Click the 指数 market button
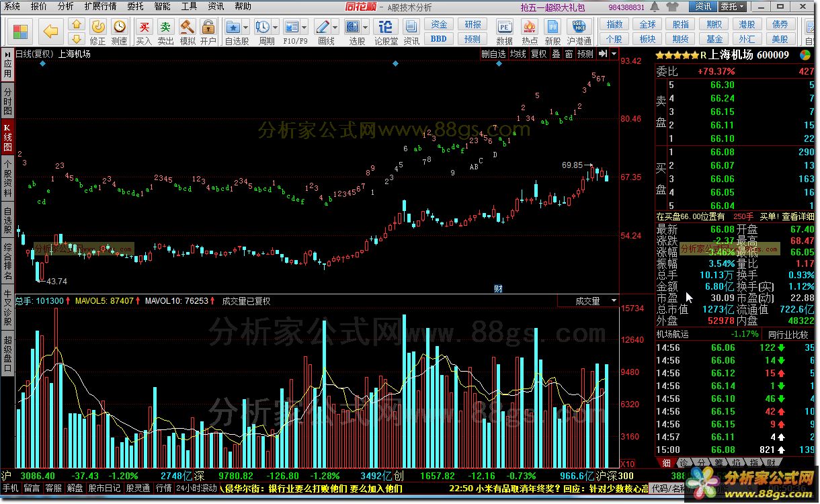Viewport: 820px width, 504px height. [614, 25]
